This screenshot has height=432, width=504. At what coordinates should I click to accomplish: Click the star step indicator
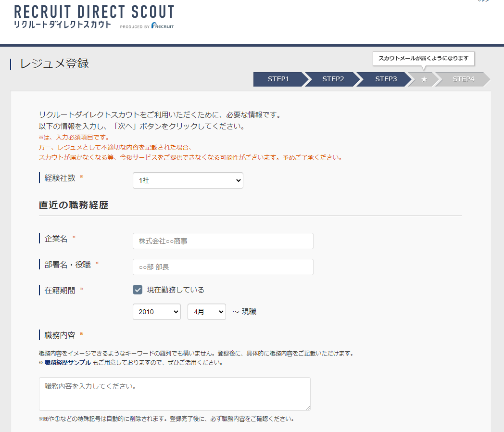pos(424,79)
